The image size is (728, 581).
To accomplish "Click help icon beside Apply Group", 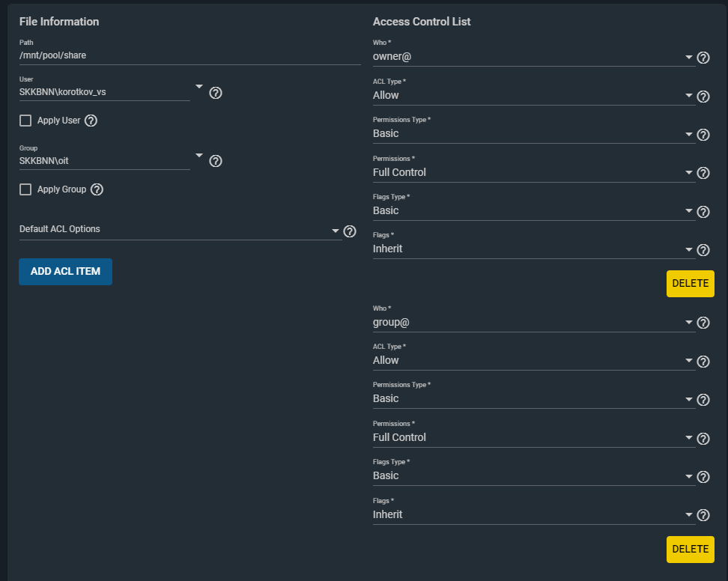I will pyautogui.click(x=97, y=189).
